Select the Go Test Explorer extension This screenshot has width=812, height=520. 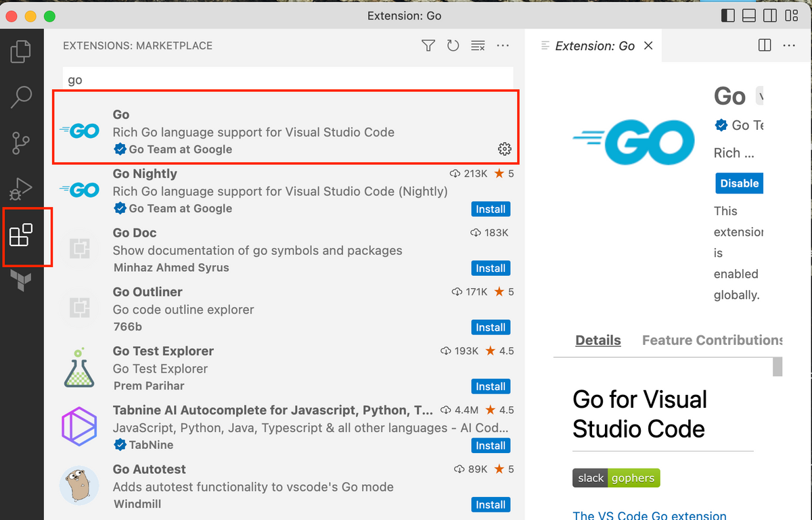286,369
